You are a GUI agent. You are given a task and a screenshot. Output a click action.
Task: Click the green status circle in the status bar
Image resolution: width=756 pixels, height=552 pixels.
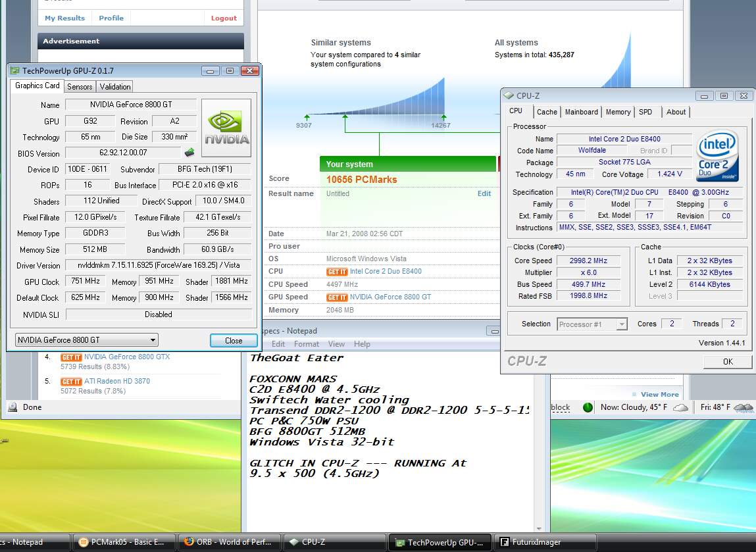[588, 407]
